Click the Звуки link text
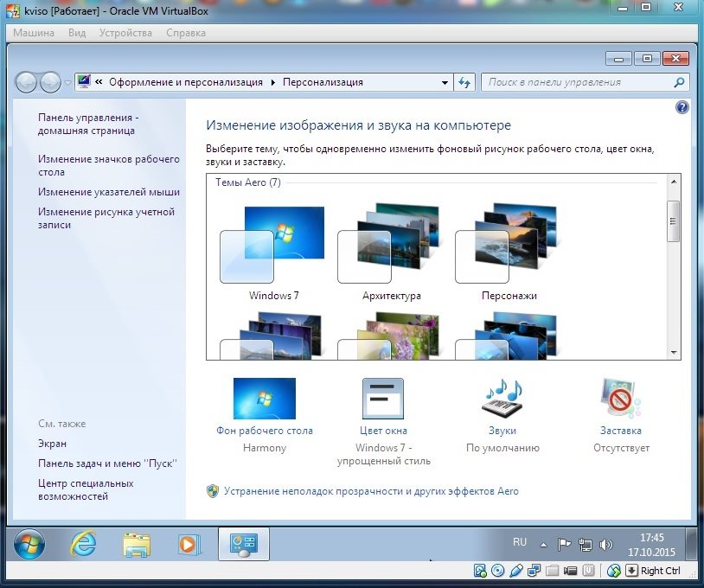 [x=502, y=431]
